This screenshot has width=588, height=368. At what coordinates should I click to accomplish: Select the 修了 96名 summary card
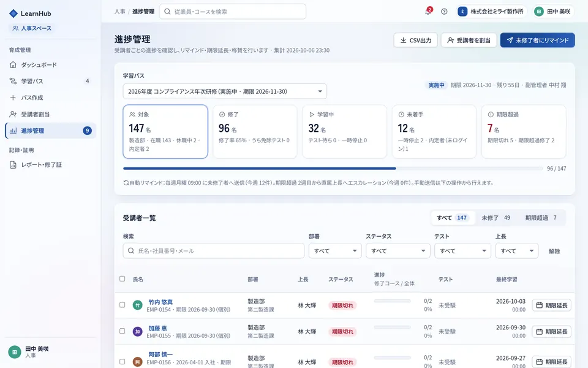255,131
